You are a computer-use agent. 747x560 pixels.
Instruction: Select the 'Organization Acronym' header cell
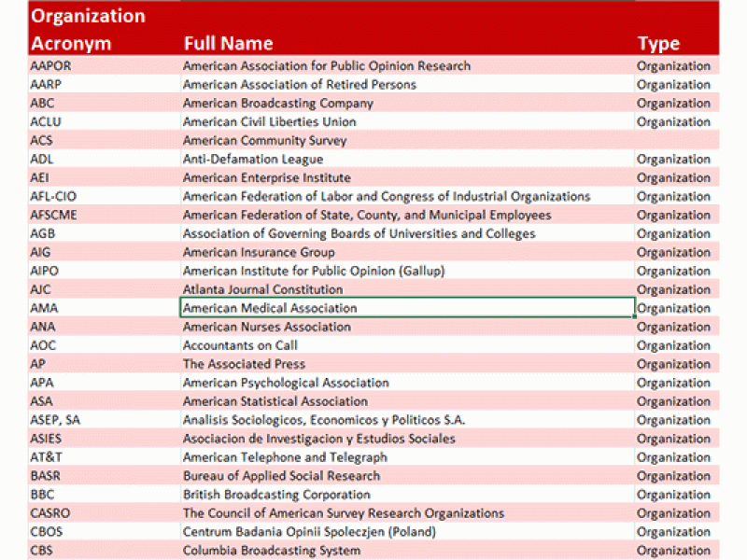pyautogui.click(x=104, y=29)
